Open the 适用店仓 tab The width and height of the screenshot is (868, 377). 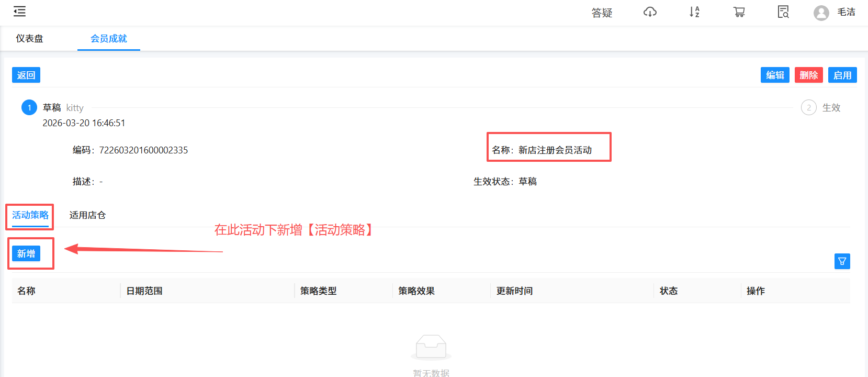87,215
